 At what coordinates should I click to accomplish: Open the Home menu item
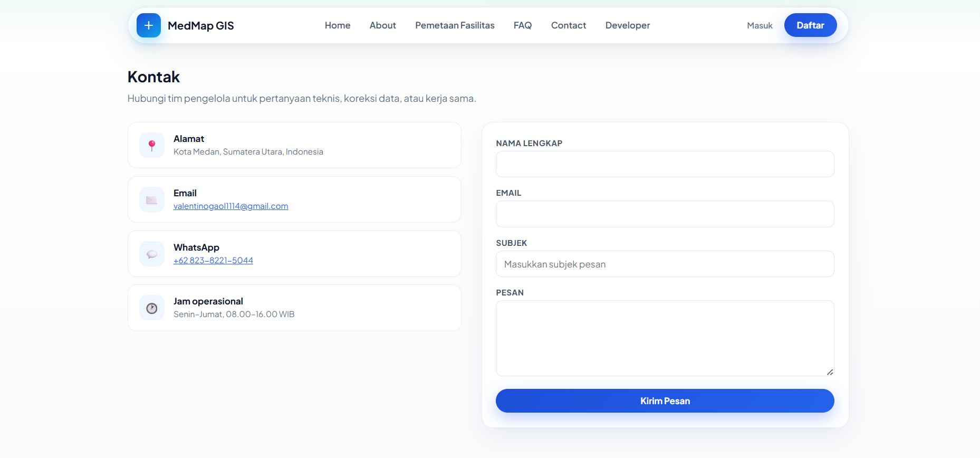point(338,25)
